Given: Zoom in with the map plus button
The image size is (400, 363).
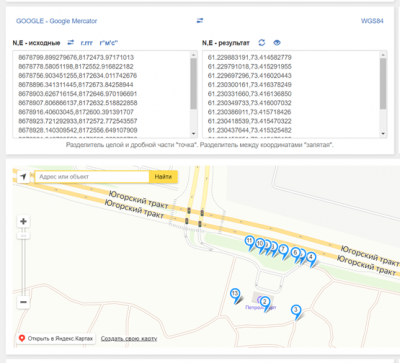Looking at the screenshot, I should [23, 221].
